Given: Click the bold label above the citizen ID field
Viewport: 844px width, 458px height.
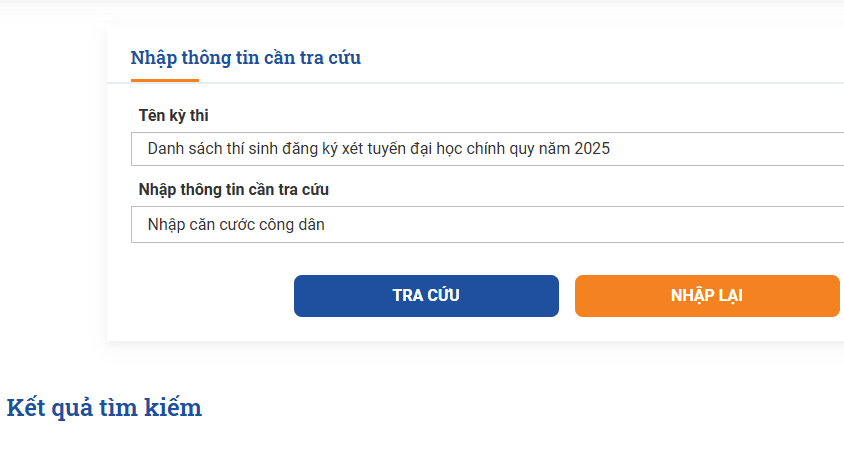Looking at the screenshot, I should click(234, 189).
